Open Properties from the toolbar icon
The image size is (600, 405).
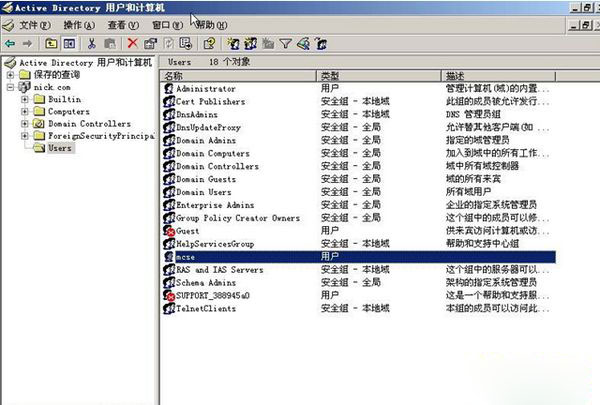point(150,44)
